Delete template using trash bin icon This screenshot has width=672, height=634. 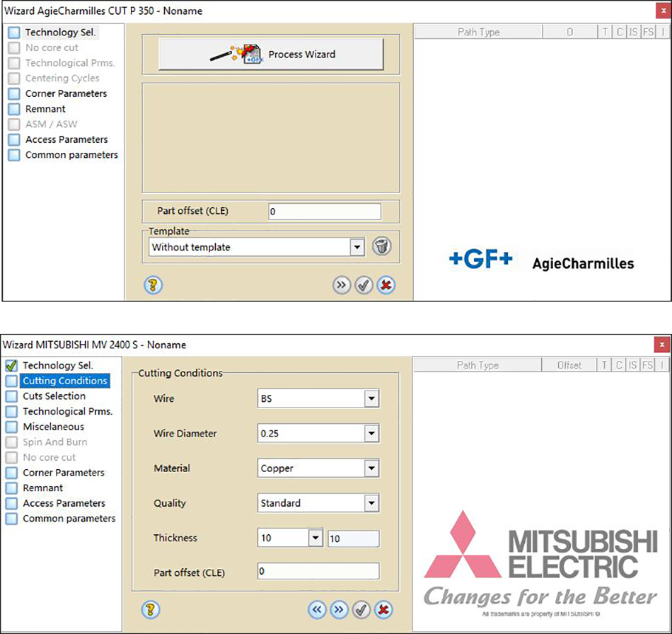[381, 247]
